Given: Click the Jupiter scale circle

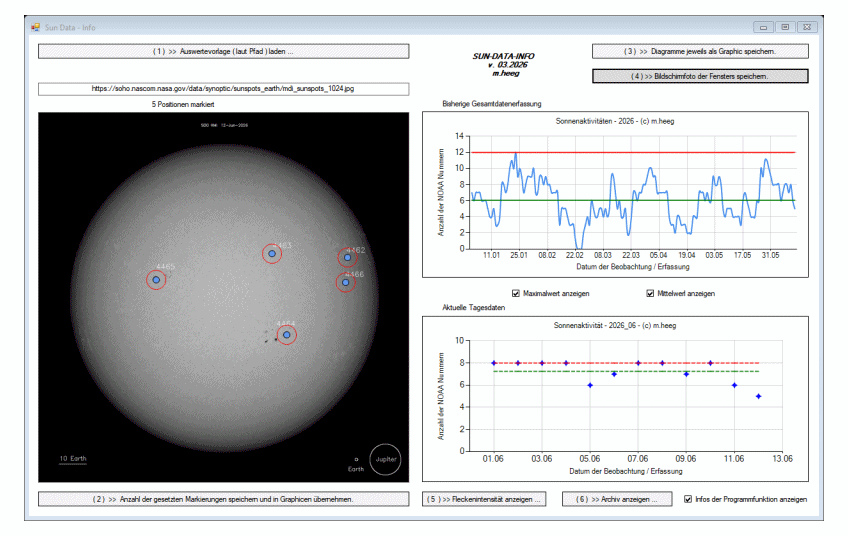Looking at the screenshot, I should [386, 459].
